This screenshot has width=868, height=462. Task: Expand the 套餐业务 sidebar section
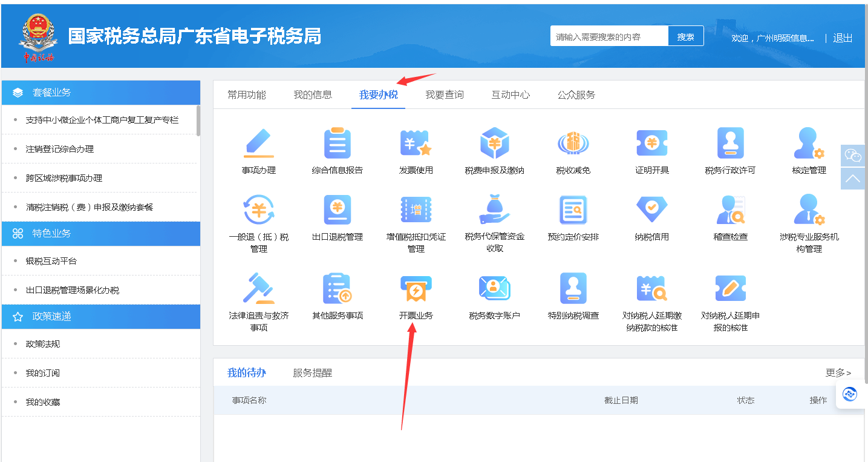click(101, 93)
